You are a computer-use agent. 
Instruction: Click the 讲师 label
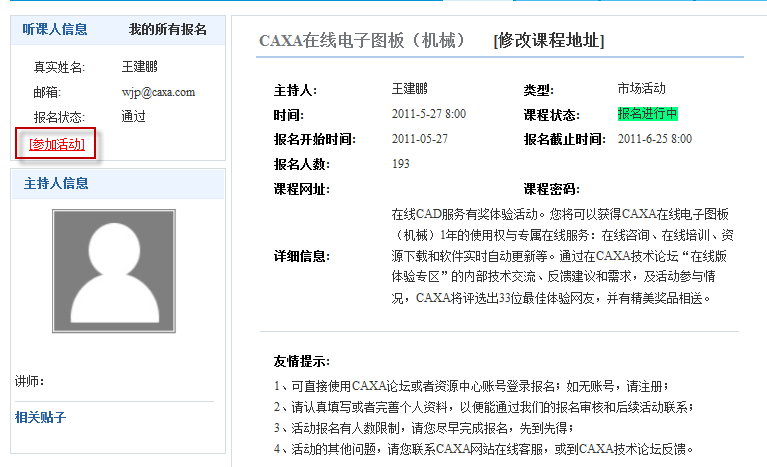[x=29, y=381]
